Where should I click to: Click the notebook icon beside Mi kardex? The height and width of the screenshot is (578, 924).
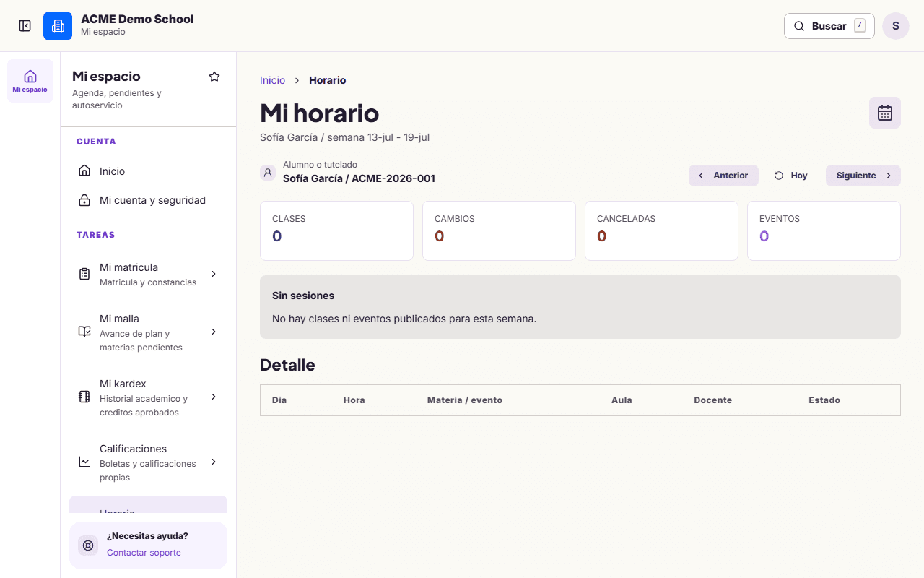pos(84,397)
